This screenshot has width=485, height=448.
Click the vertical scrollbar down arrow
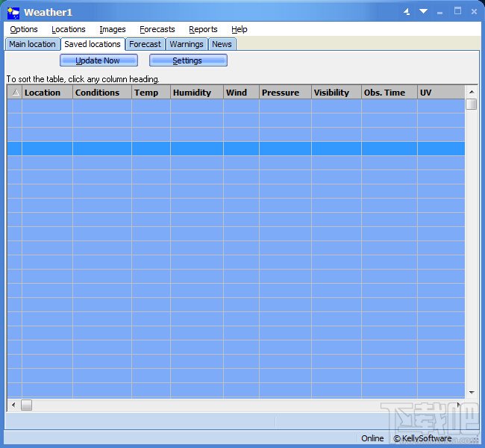[472, 392]
